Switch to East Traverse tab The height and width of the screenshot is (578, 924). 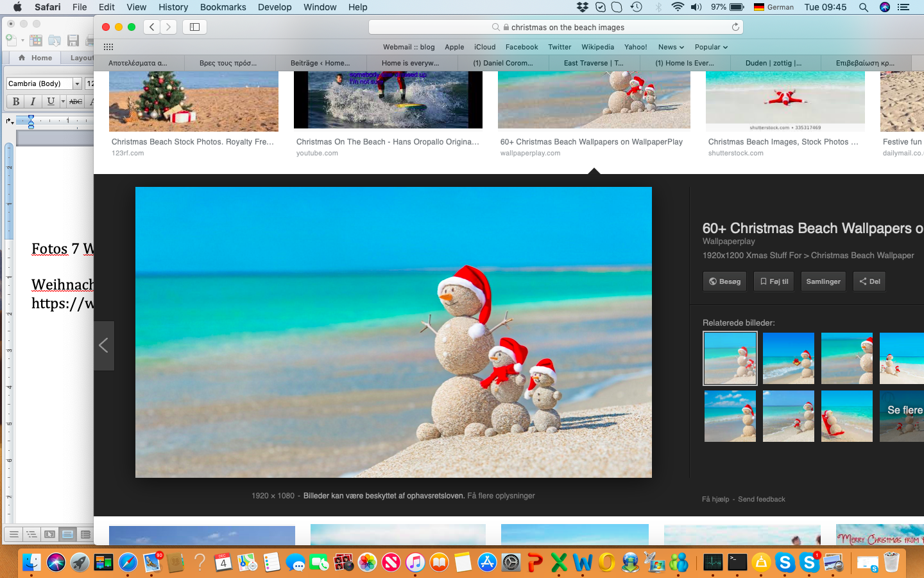(x=594, y=63)
